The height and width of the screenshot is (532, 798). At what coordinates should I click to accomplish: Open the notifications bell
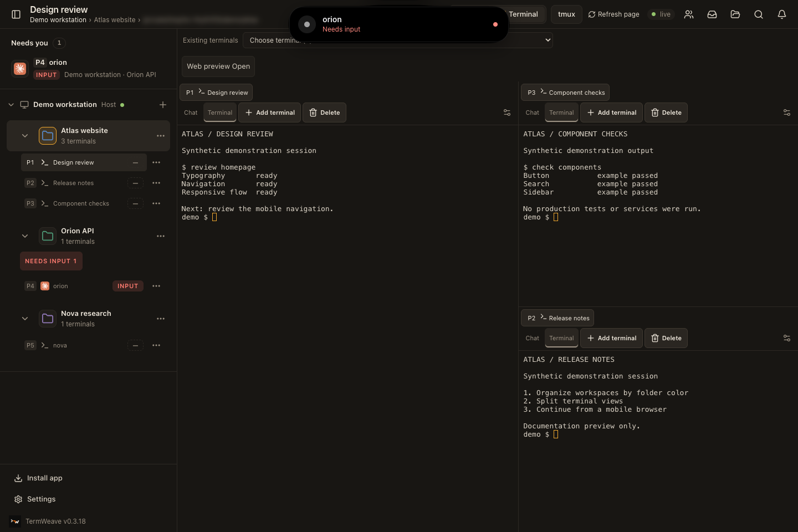(782, 14)
